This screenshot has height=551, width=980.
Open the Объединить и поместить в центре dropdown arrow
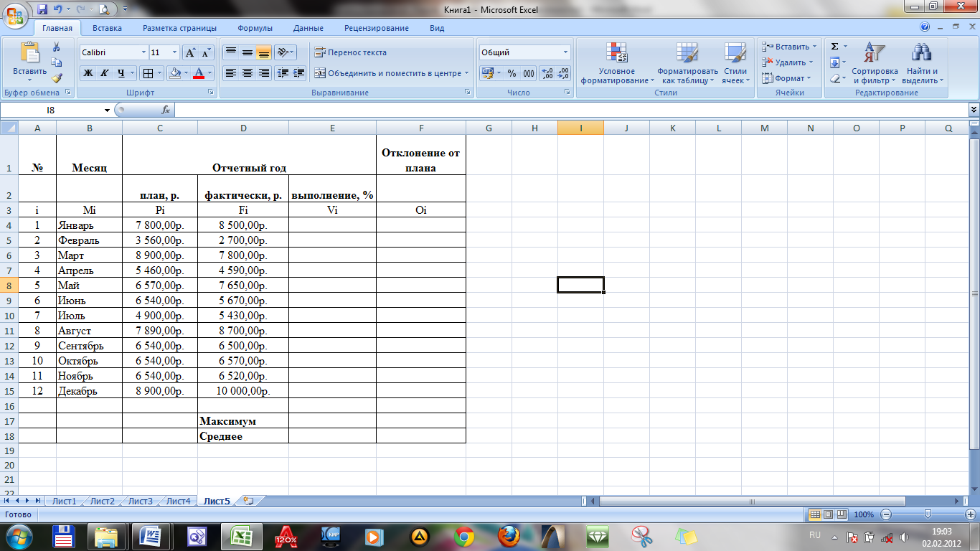[466, 73]
